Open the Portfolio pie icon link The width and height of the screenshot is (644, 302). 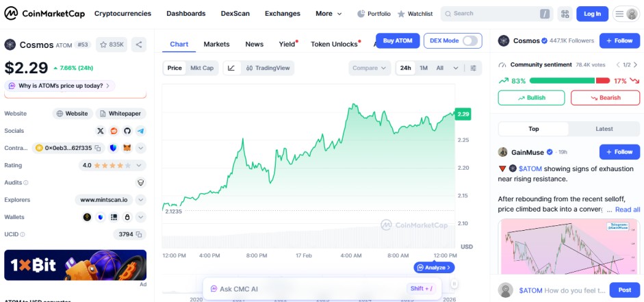pos(374,14)
